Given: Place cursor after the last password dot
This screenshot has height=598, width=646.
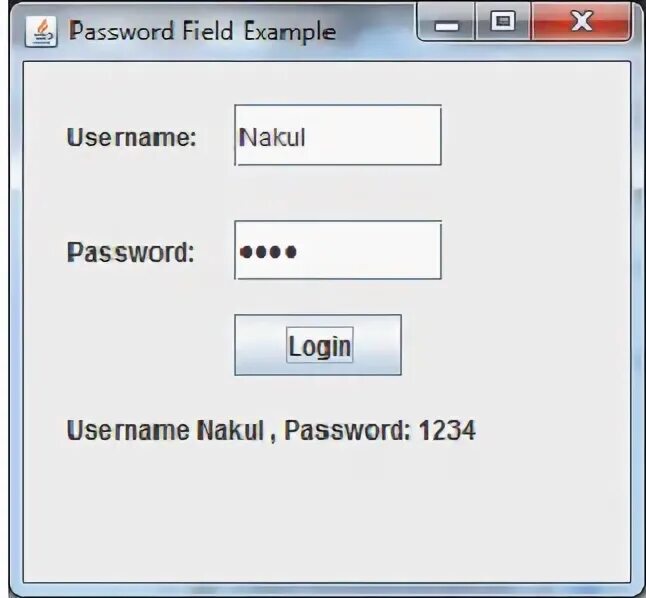Looking at the screenshot, I should click(297, 251).
